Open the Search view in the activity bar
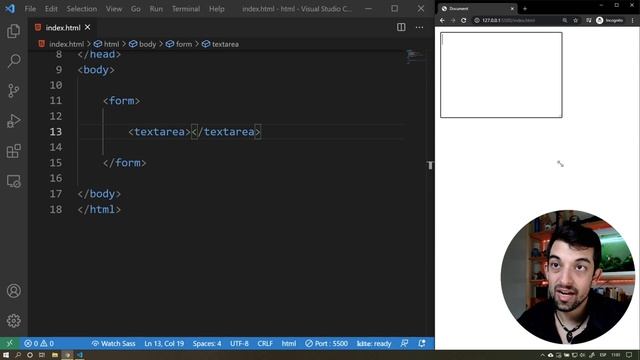Image resolution: width=640 pixels, height=360 pixels. (13, 61)
